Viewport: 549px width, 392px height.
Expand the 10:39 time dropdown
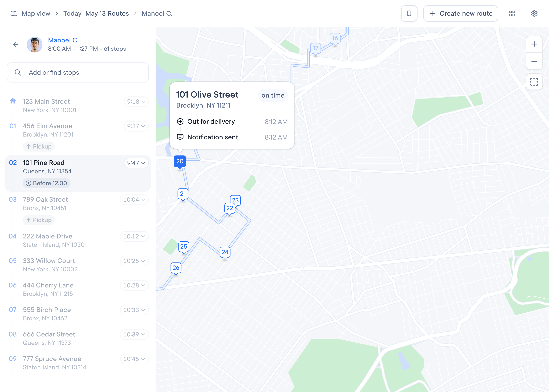point(134,334)
